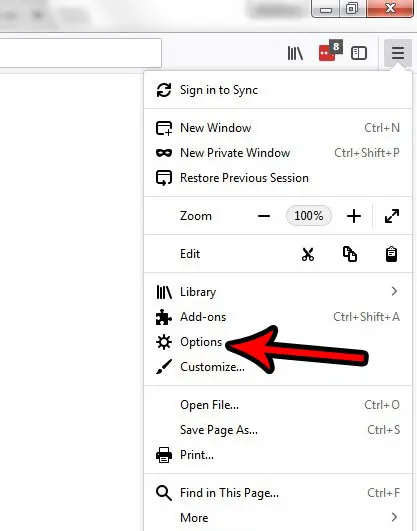417x531 pixels.
Task: Open the Library menu entry
Action: (278, 292)
